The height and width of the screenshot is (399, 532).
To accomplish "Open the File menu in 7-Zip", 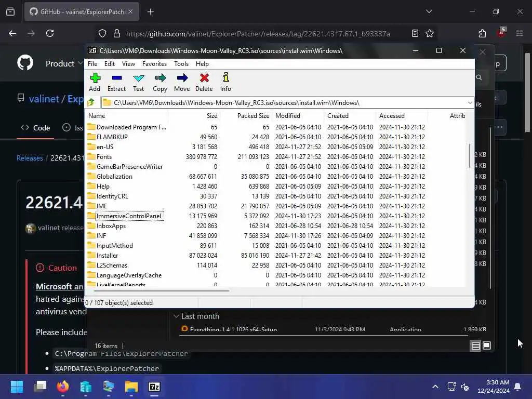I will coord(92,64).
